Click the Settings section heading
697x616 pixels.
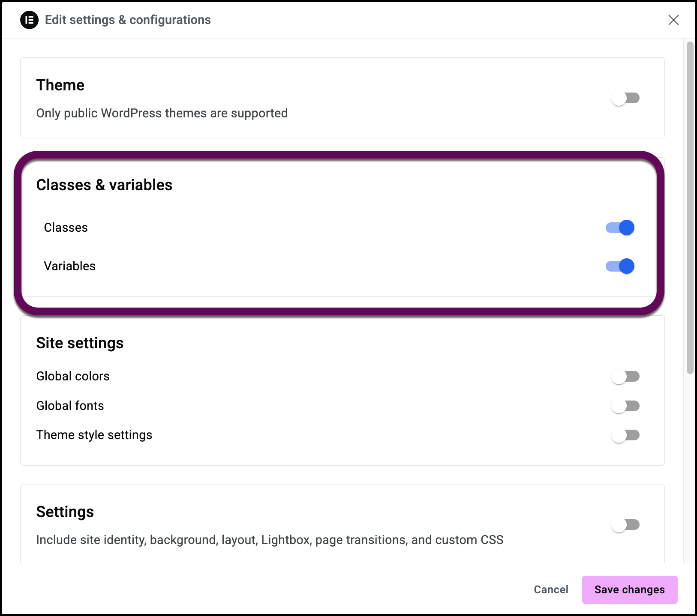tap(65, 511)
